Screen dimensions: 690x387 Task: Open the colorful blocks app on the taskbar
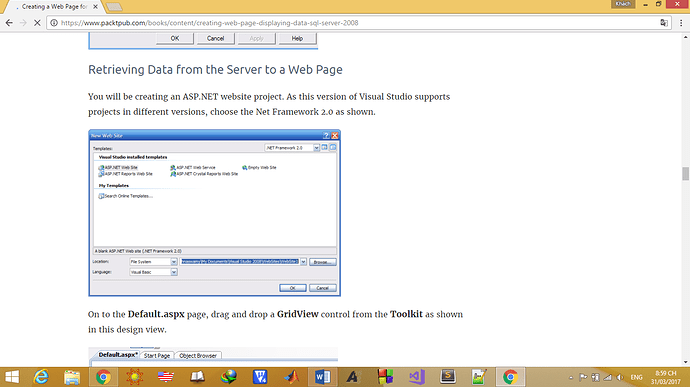click(385, 377)
